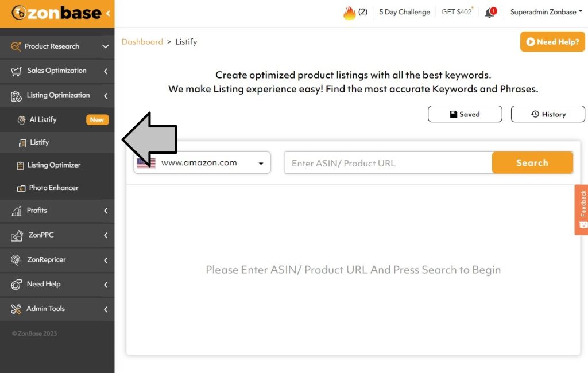588x373 pixels.
Task: Click the Listing Optimization icon
Action: pyautogui.click(x=16, y=96)
